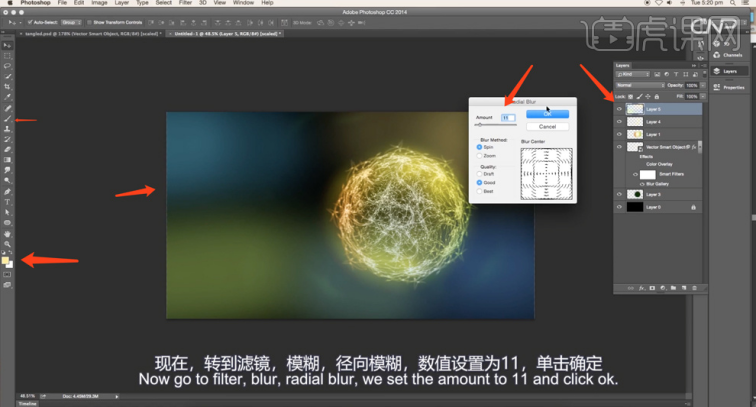Select the Ellipse shape tool
The height and width of the screenshot is (407, 756).
point(7,223)
